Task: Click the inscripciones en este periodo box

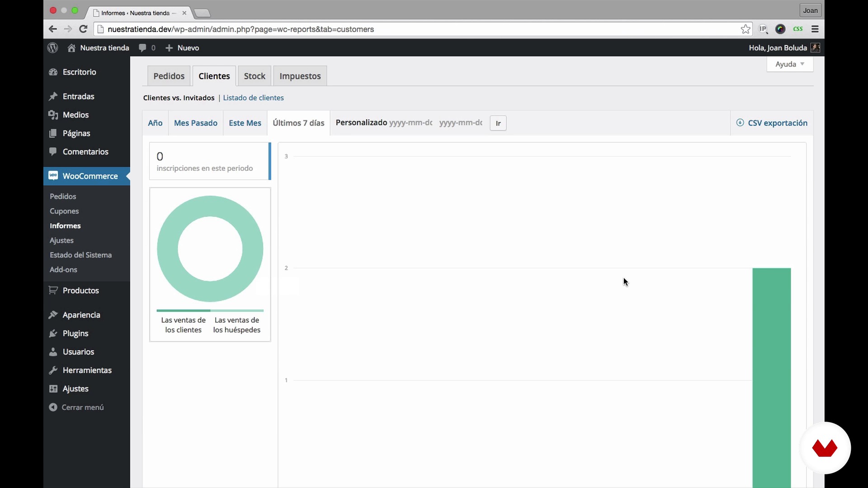Action: (x=210, y=161)
